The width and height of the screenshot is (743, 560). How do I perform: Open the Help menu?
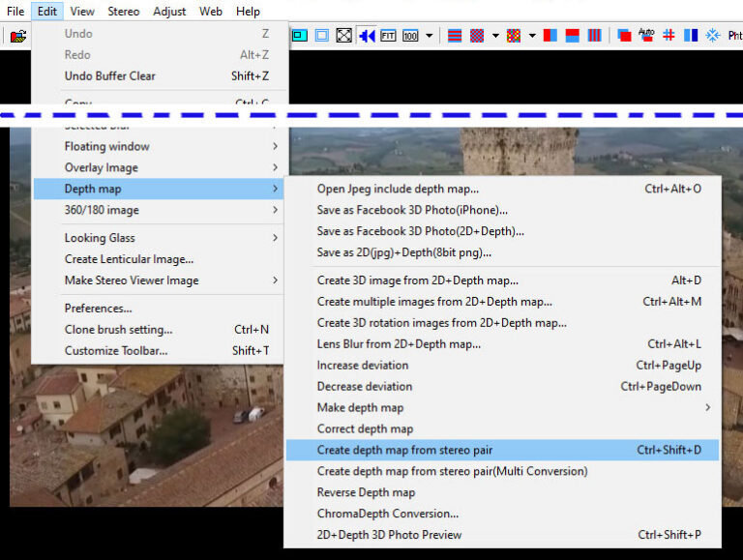tap(248, 12)
